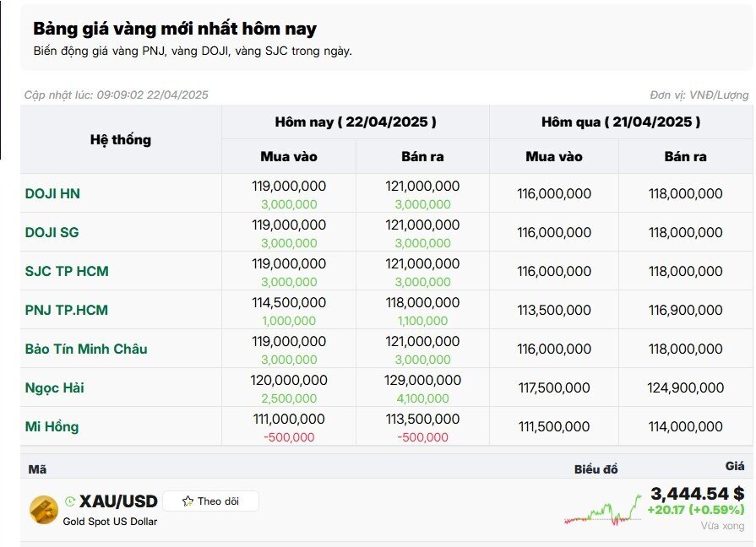Click the Biểu đồ column label
Screen dimensions: 756x547
point(596,469)
